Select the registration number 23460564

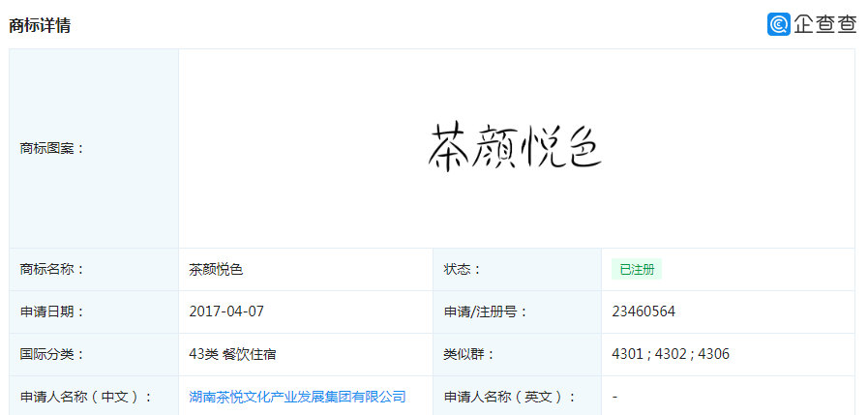[x=644, y=311]
